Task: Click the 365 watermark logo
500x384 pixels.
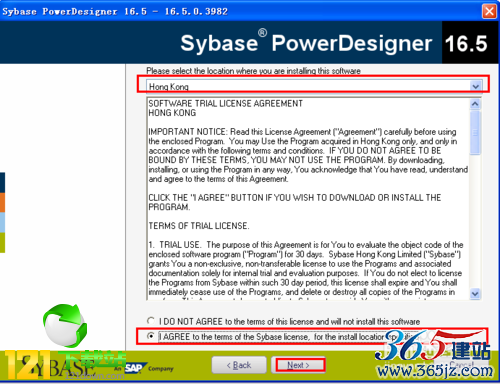Action: [432, 346]
